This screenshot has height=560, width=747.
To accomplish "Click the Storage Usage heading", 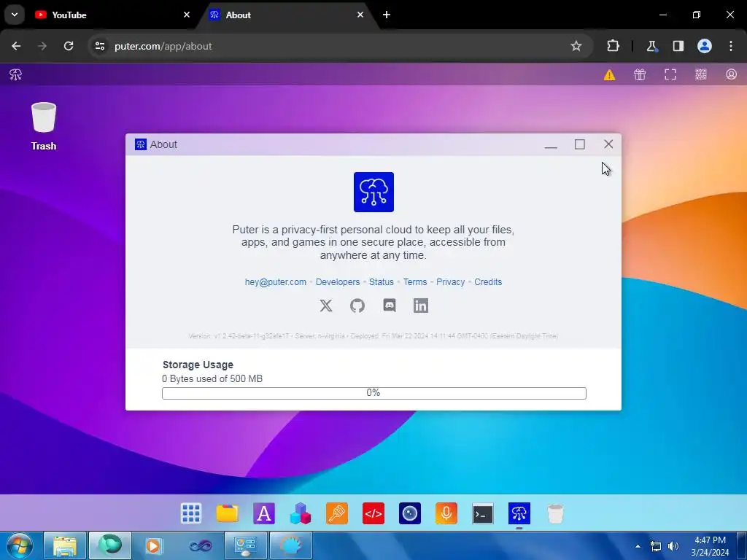I will click(198, 365).
